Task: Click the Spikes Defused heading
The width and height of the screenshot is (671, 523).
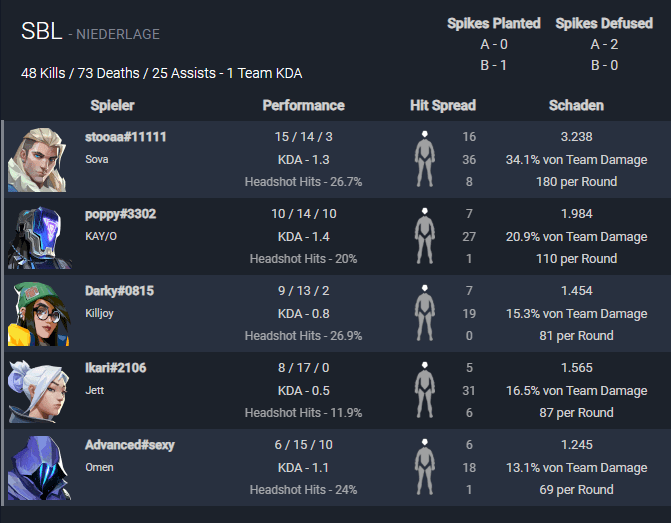Action: pos(604,23)
